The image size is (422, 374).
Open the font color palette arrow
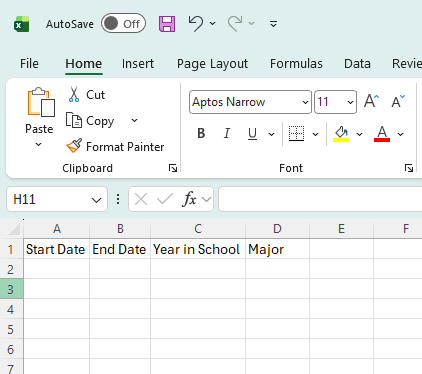click(x=401, y=134)
